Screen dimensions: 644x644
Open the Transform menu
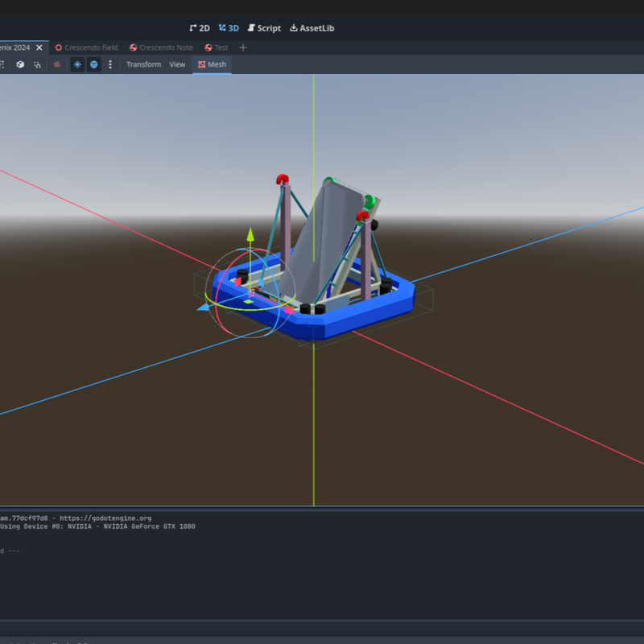(143, 64)
